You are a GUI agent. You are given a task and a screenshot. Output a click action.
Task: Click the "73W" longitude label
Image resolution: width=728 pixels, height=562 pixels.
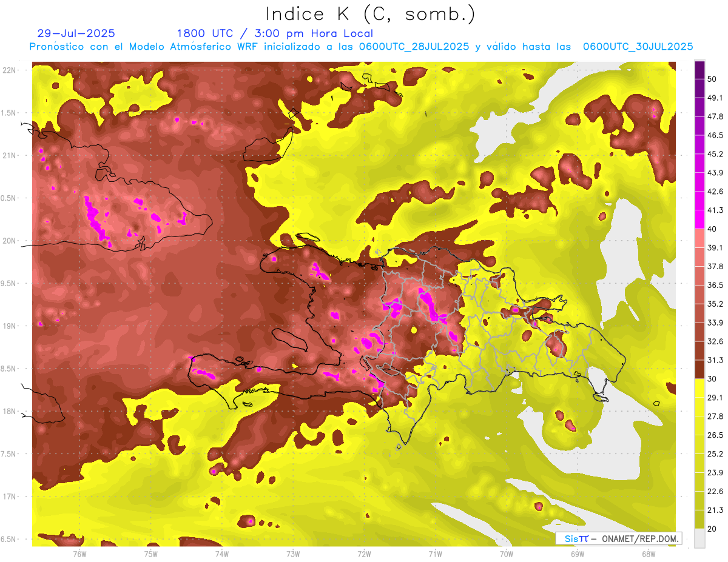point(293,554)
